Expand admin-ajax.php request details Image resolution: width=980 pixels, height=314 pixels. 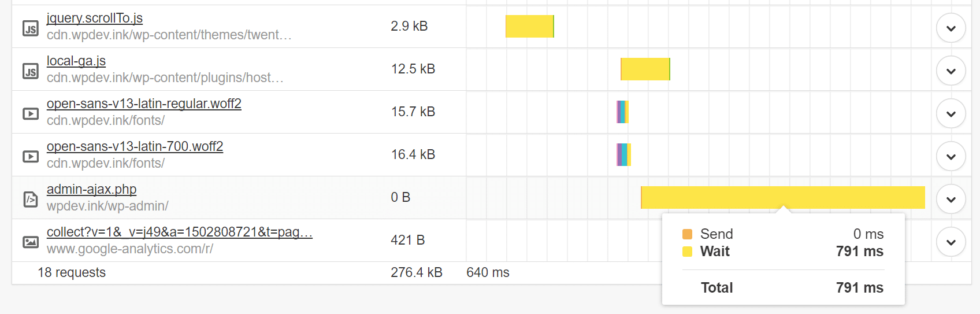coord(951,199)
